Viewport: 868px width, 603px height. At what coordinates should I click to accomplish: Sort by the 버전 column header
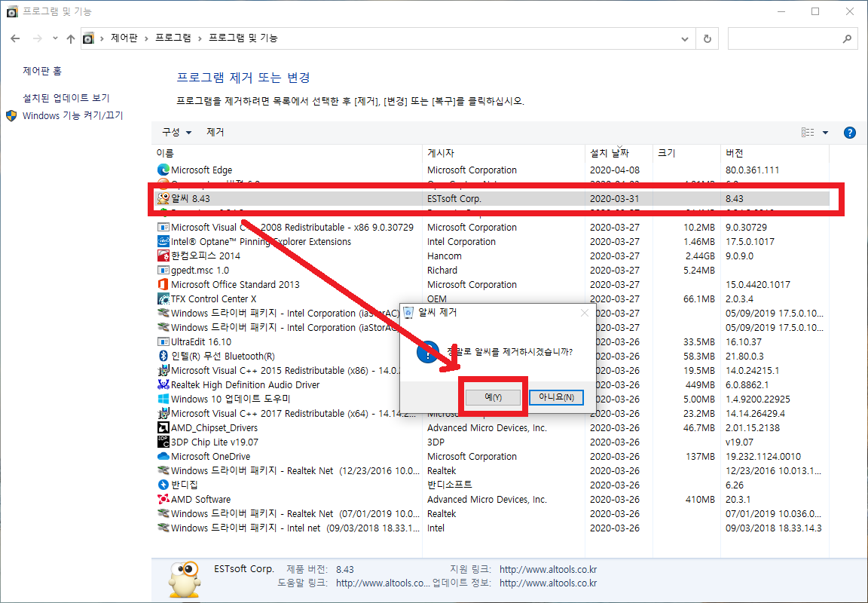tap(775, 153)
